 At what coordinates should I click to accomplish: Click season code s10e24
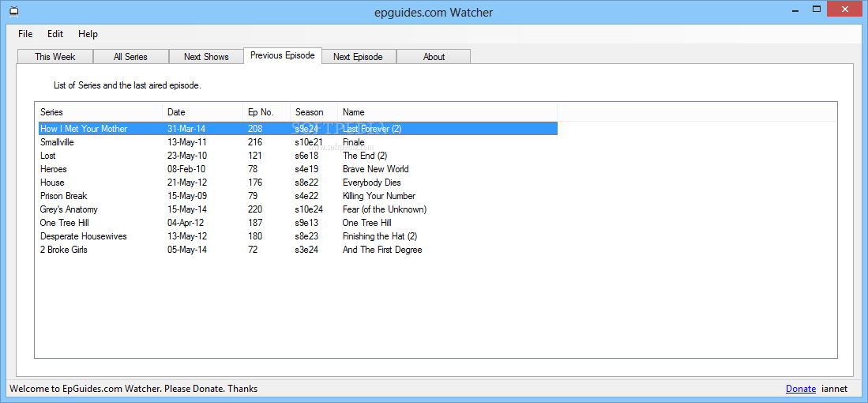[x=309, y=209]
